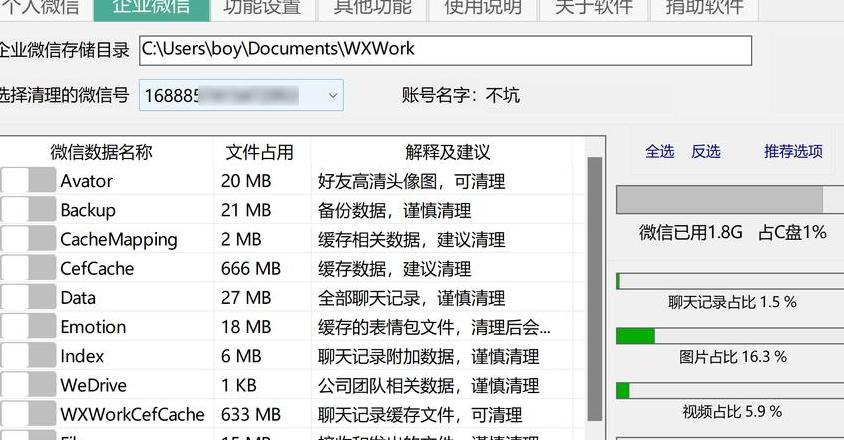Screen dimensions: 844x440
Task: Open the 微信号 account dropdown
Action: (x=241, y=95)
